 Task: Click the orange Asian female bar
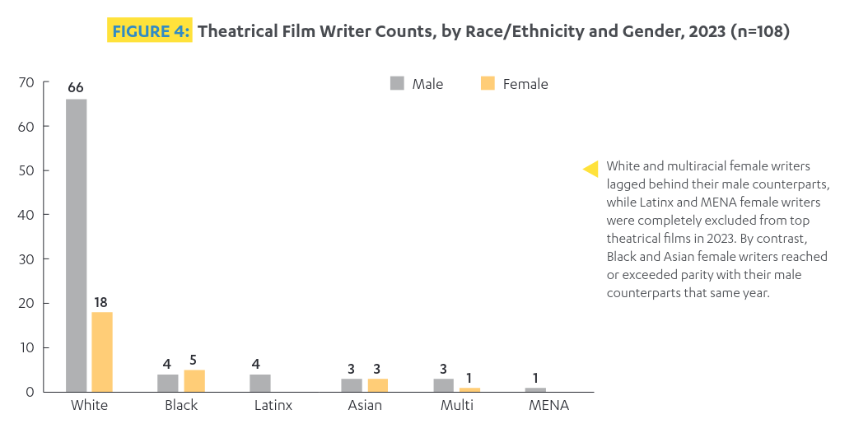(377, 384)
